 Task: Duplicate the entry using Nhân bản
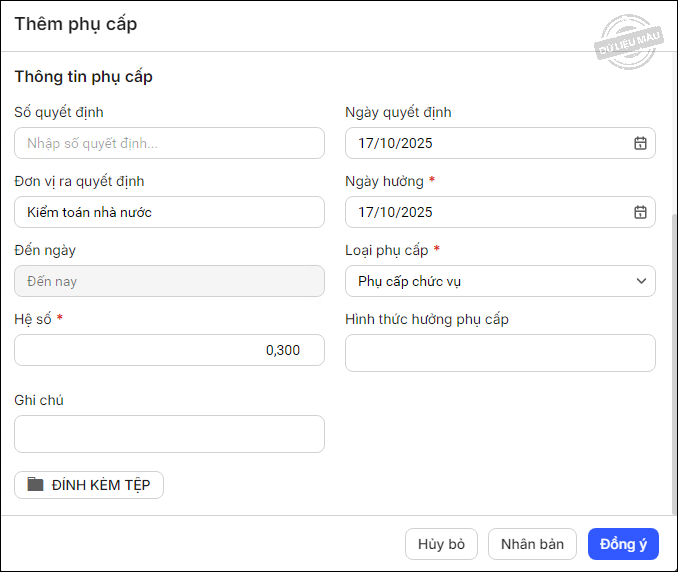(532, 544)
